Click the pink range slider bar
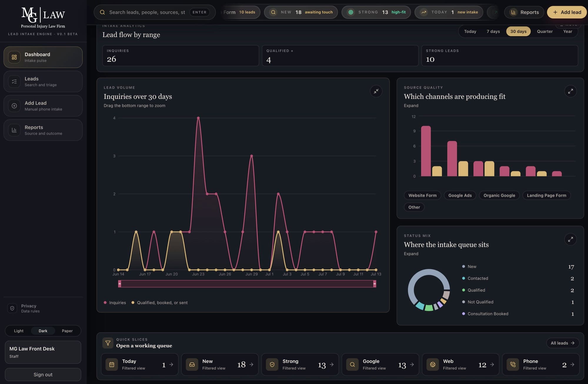 coord(247,284)
